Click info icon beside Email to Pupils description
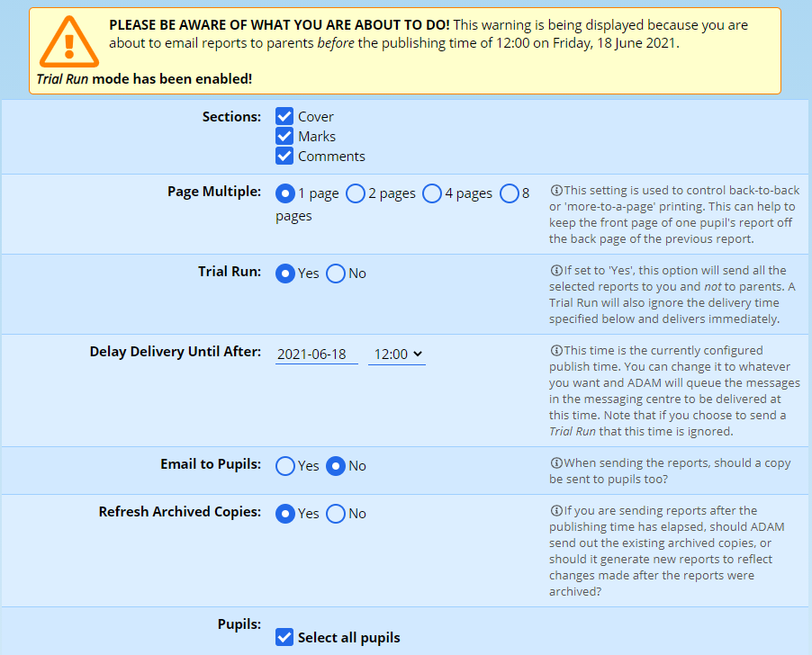 click(x=555, y=463)
